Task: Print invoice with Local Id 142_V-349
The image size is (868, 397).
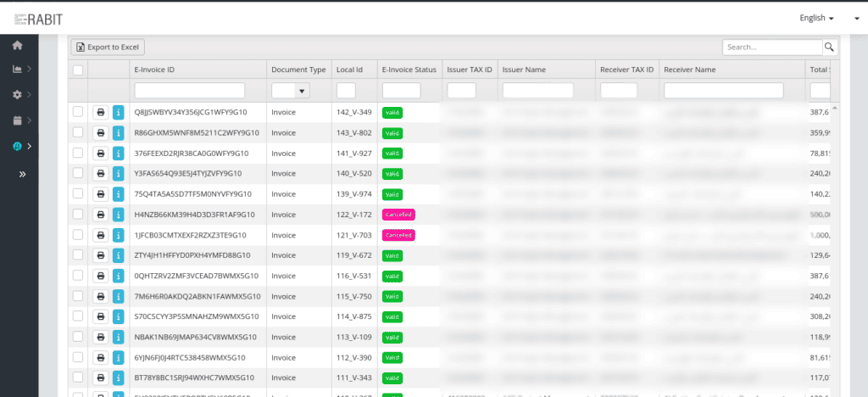Action: (x=100, y=112)
